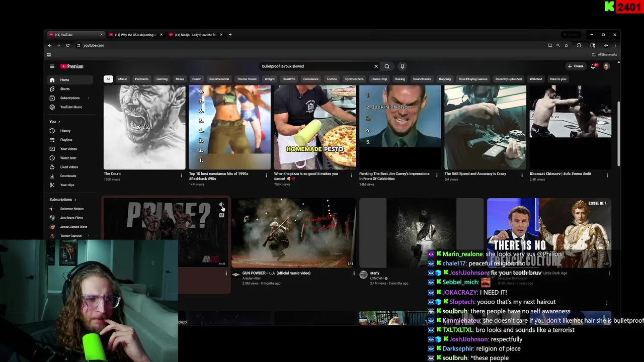The height and width of the screenshot is (362, 644).
Task: Select the Music filter chip
Action: 122,79
